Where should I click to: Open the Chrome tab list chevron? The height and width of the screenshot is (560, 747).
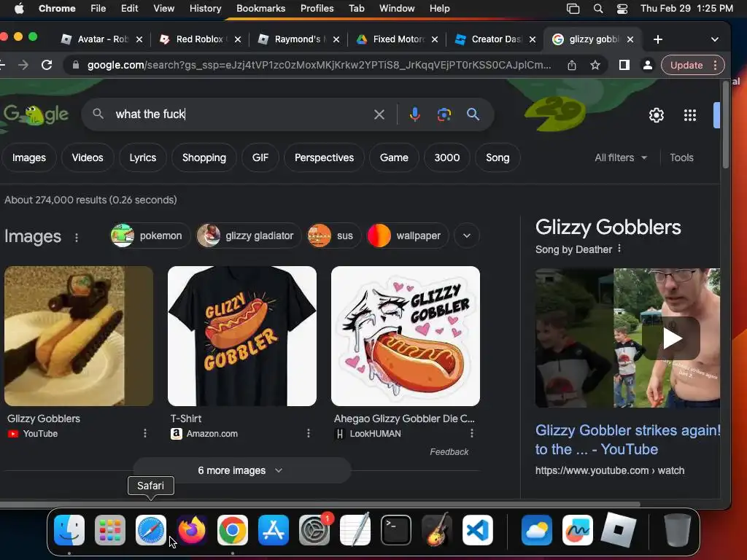pos(715,39)
